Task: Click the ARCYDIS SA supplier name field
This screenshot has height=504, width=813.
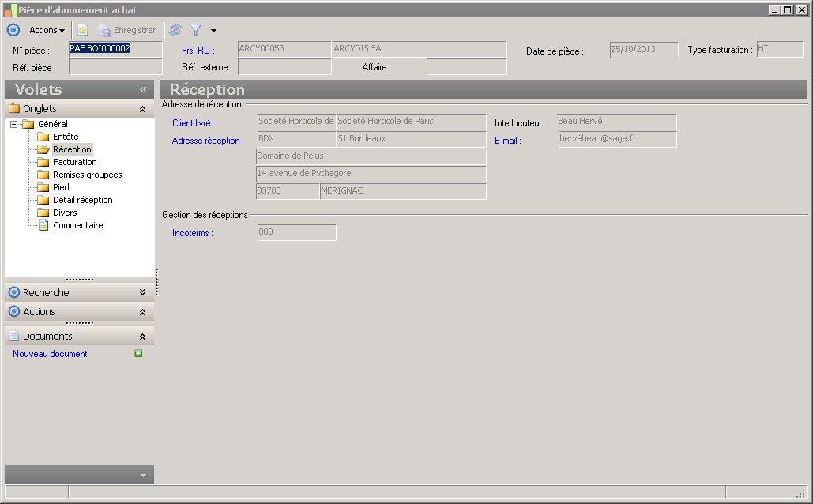Action: (x=420, y=49)
